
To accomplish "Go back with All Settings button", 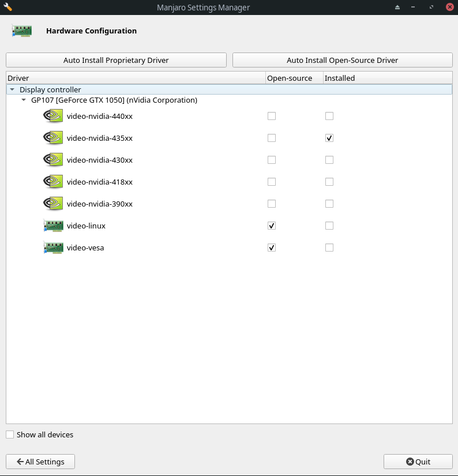I will pyautogui.click(x=40, y=462).
